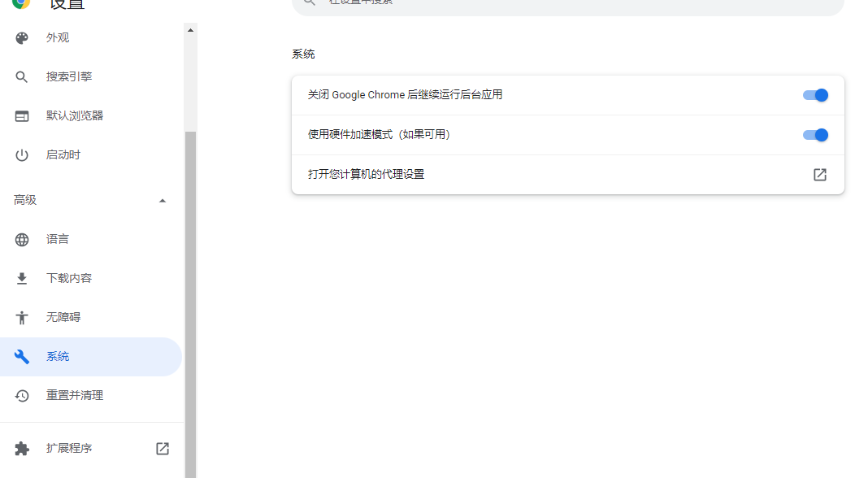Viewport: 868px width, 478px height.
Task: Click the 设置 page title
Action: pos(67,4)
